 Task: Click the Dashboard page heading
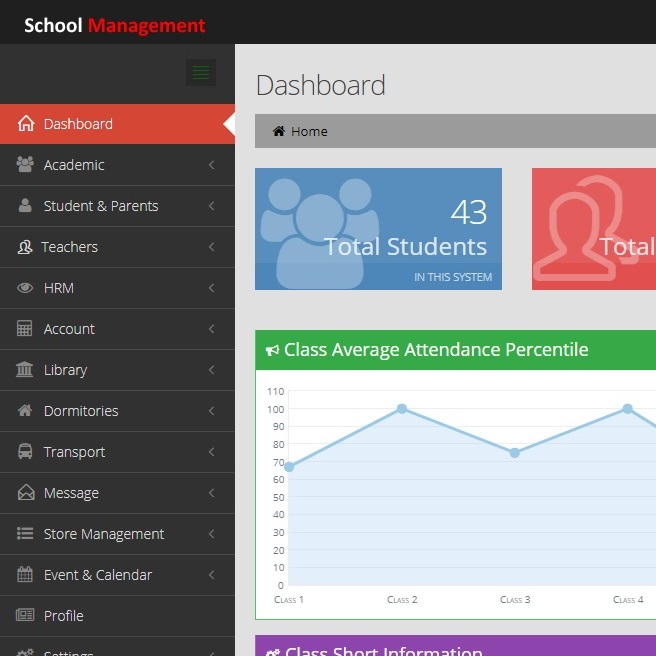point(320,85)
